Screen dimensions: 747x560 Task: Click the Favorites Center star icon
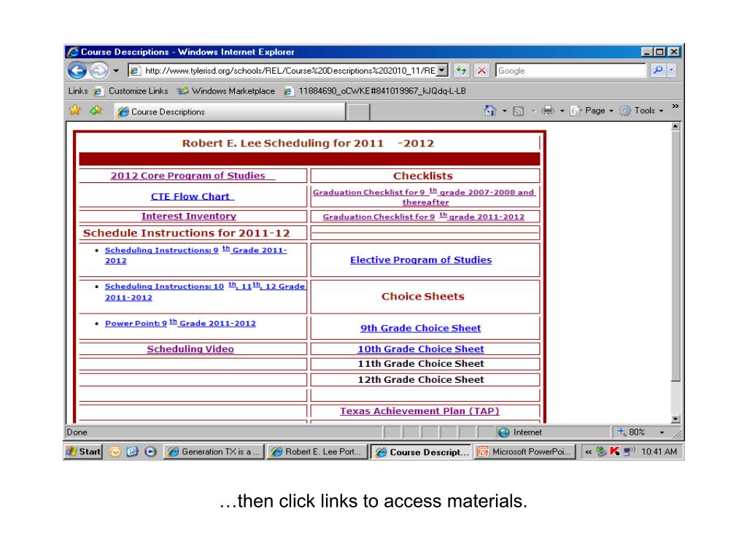coord(75,111)
